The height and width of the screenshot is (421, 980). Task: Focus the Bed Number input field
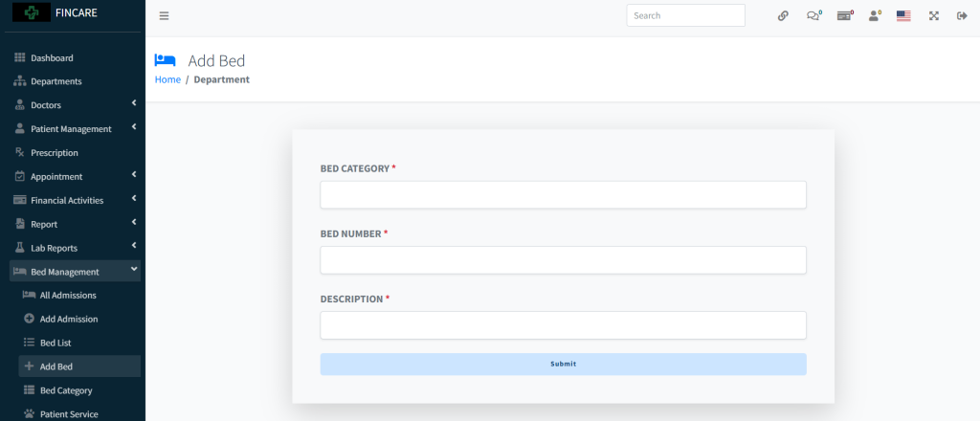point(563,260)
